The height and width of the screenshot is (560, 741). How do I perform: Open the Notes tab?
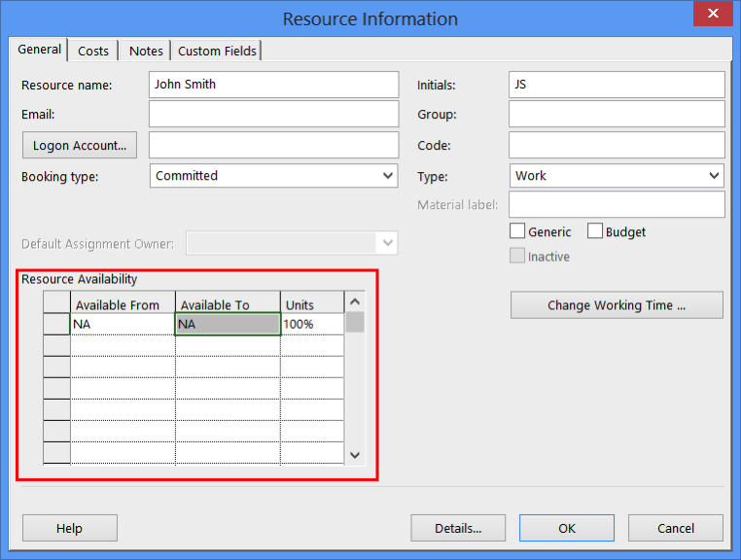146,51
